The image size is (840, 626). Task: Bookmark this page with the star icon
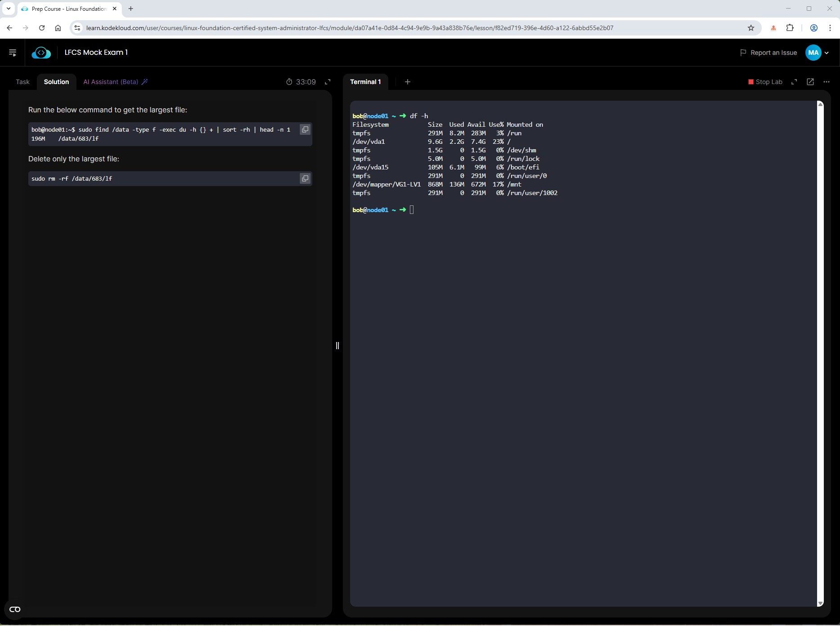coord(751,28)
